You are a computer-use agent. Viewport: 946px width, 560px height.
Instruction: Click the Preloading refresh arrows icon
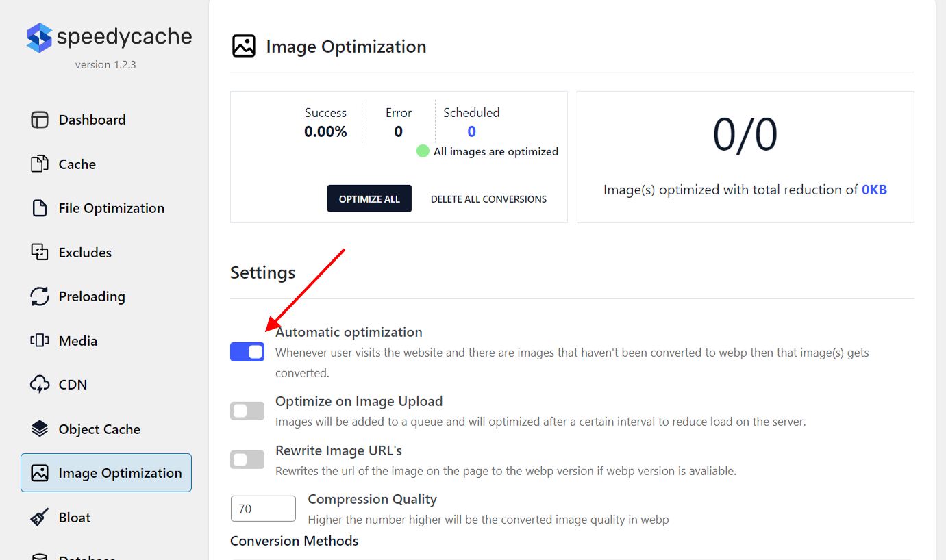tap(40, 296)
